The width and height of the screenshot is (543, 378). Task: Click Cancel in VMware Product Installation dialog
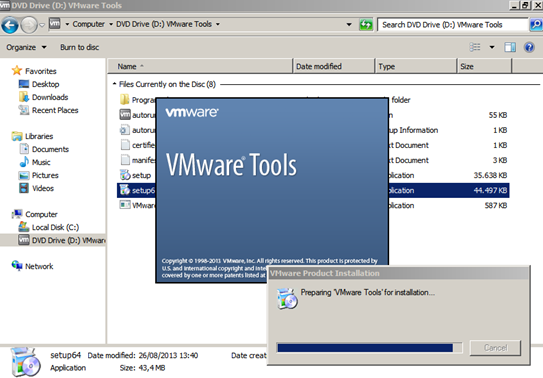pyautogui.click(x=495, y=348)
